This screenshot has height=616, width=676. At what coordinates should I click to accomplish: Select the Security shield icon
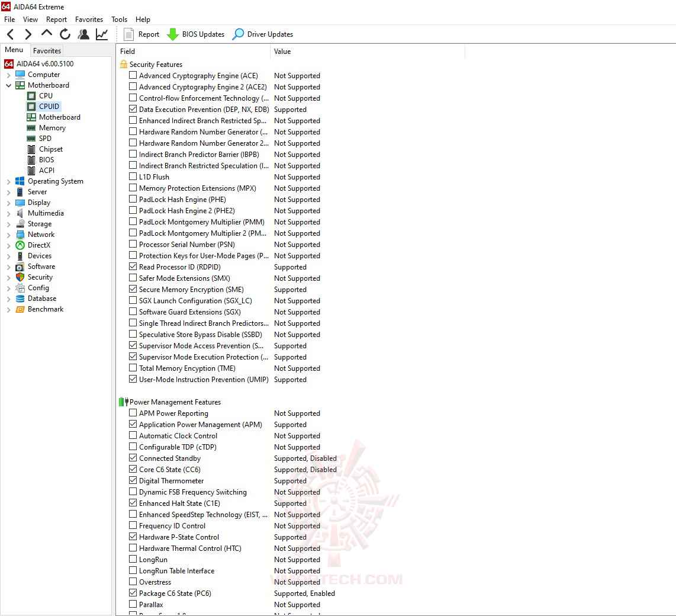[x=20, y=277]
